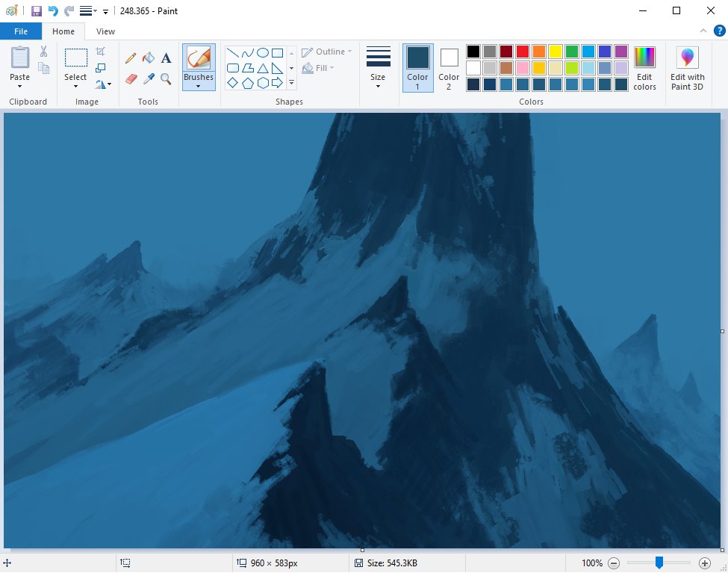Select the Magnifier tool
This screenshot has width=728, height=573.
pos(166,78)
